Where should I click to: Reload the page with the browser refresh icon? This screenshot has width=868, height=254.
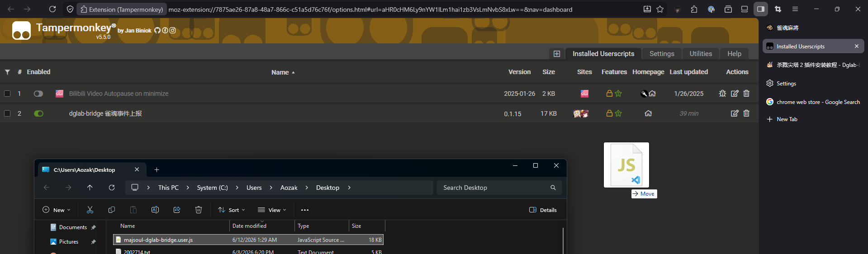click(52, 9)
